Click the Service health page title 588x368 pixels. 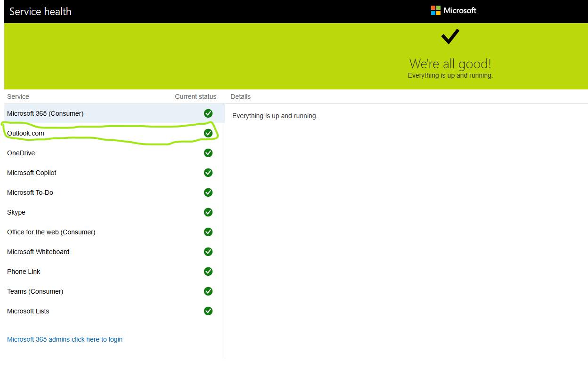(x=41, y=11)
